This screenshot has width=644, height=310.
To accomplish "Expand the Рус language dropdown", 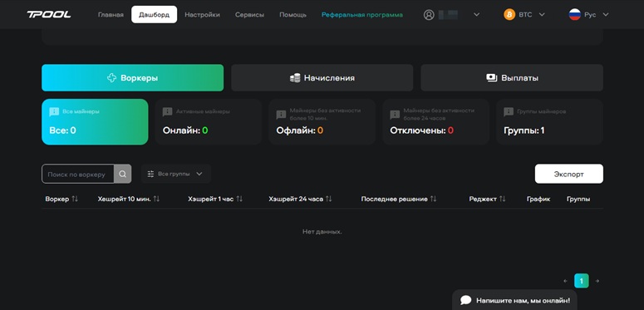I will click(606, 15).
